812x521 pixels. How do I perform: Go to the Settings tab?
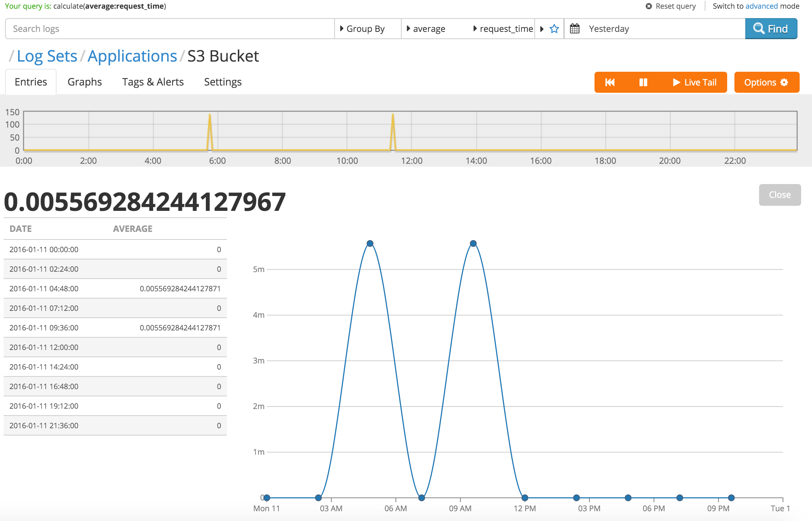[x=223, y=82]
